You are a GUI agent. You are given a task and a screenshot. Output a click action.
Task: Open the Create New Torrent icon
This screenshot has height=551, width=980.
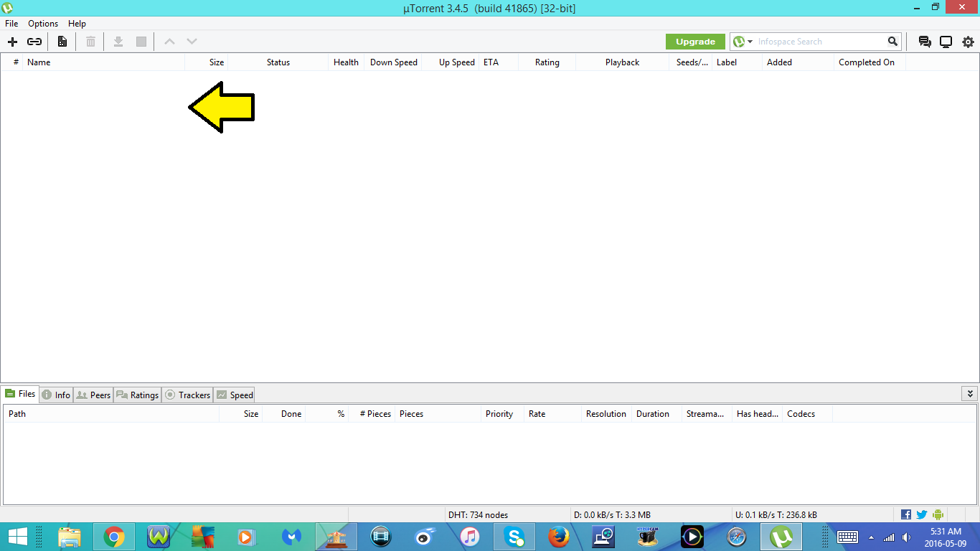click(62, 42)
